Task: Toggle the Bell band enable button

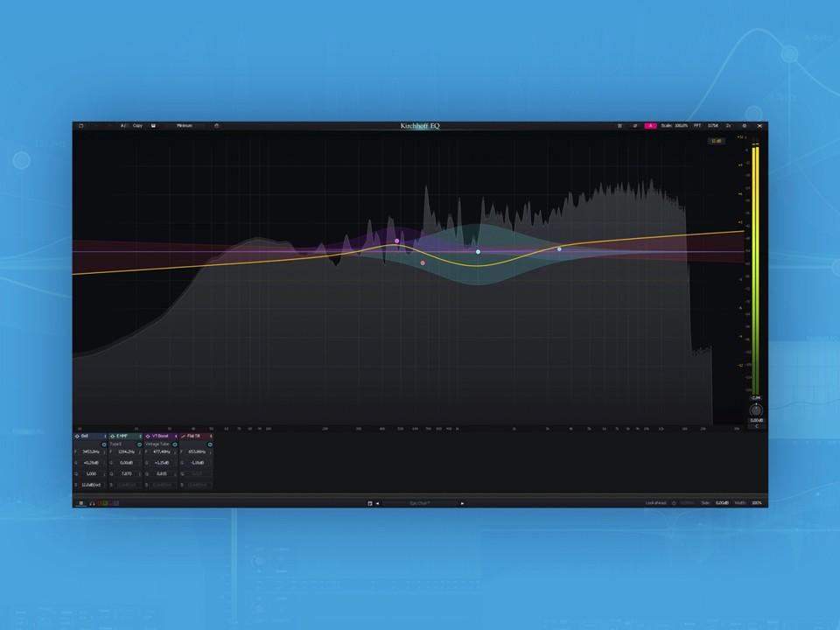Action: [104, 444]
